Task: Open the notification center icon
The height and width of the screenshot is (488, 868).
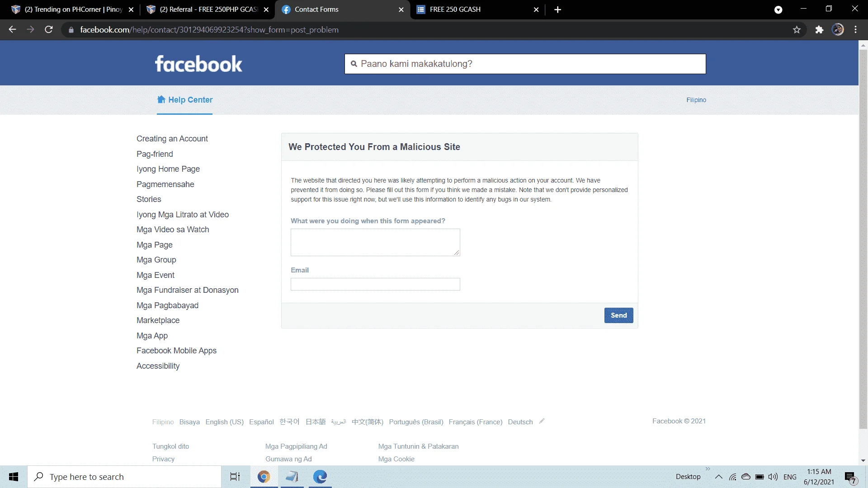Action: [850, 477]
